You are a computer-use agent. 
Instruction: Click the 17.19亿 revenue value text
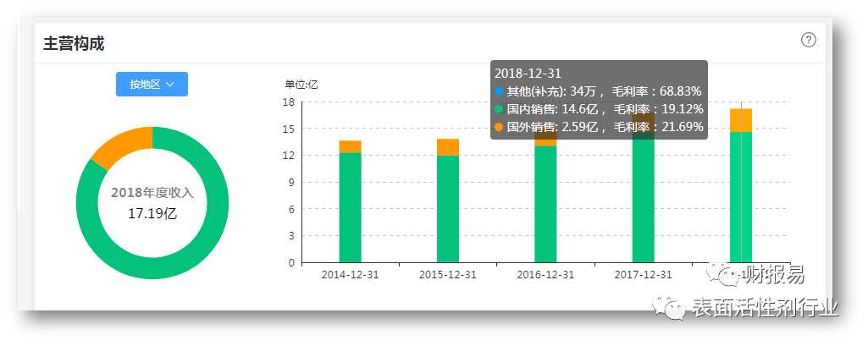pos(152,213)
